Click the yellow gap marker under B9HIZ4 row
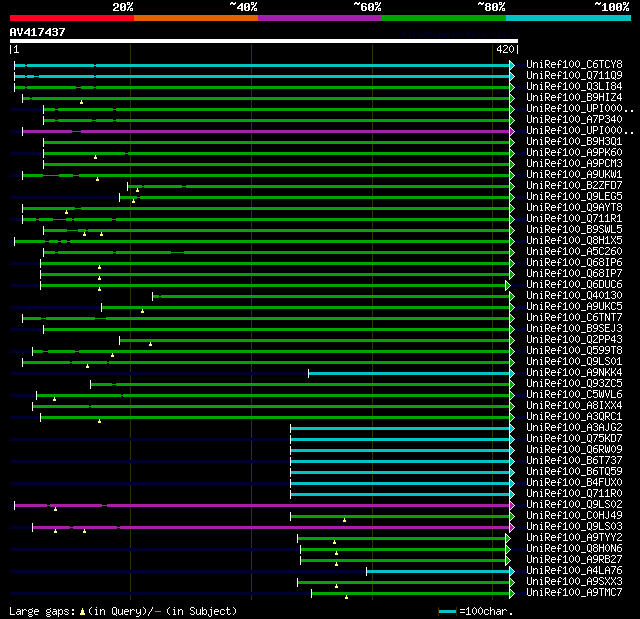Viewport: 640px width, 619px height. click(x=82, y=102)
